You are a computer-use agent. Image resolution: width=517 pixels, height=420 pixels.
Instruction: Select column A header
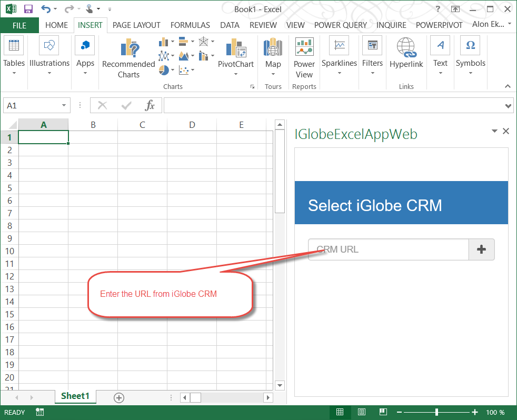pyautogui.click(x=44, y=125)
